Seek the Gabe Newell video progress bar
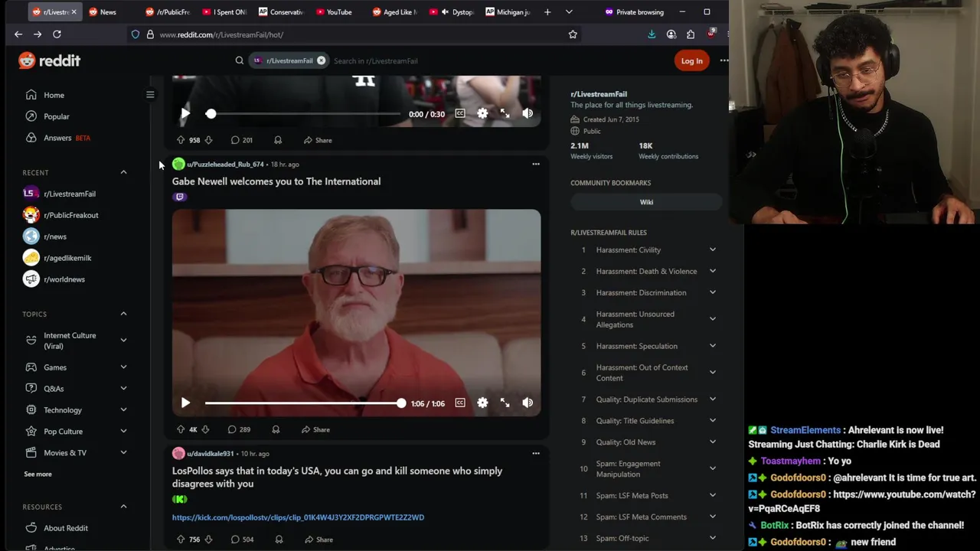The image size is (980, 551). (x=303, y=403)
